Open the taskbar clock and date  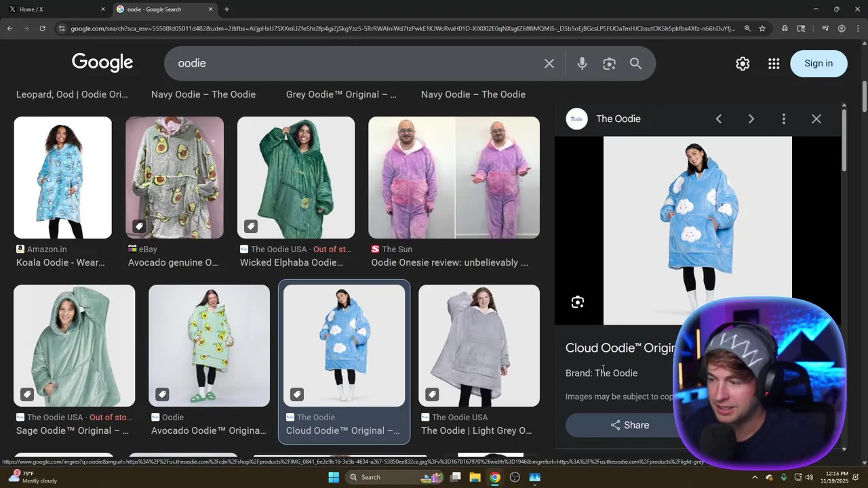[x=837, y=477]
